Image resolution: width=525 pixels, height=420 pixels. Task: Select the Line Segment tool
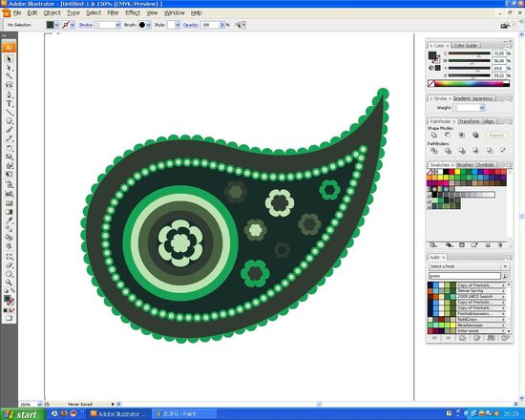9,113
